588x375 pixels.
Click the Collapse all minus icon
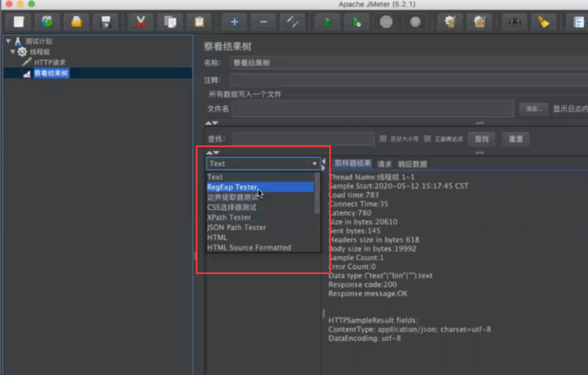[x=264, y=22]
